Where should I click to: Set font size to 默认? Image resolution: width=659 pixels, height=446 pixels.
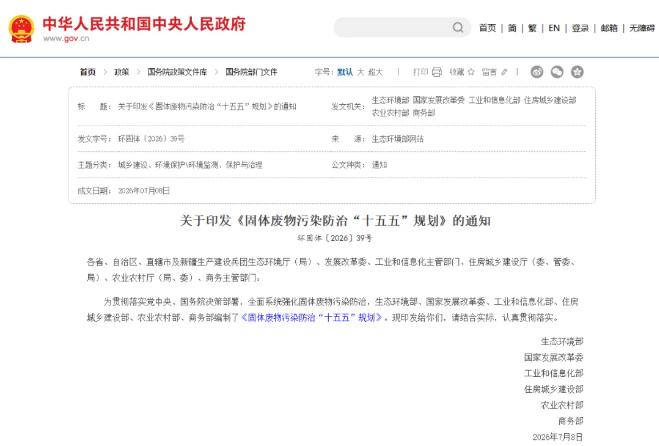pos(345,72)
